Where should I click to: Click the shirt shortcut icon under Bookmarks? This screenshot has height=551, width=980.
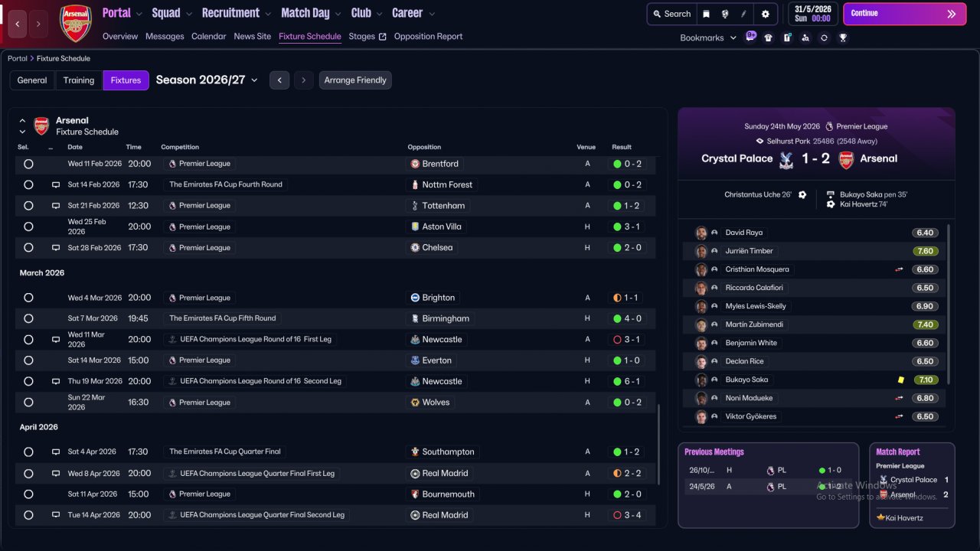769,37
